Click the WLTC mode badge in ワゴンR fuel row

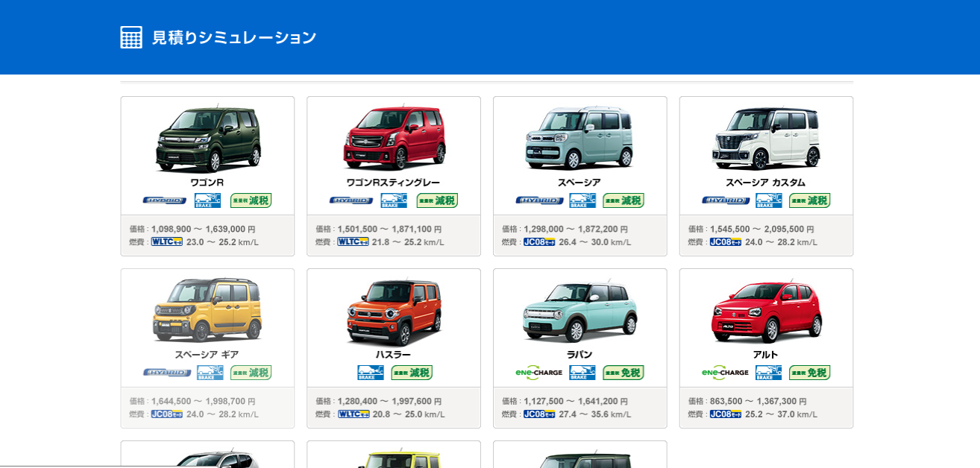click(x=167, y=242)
